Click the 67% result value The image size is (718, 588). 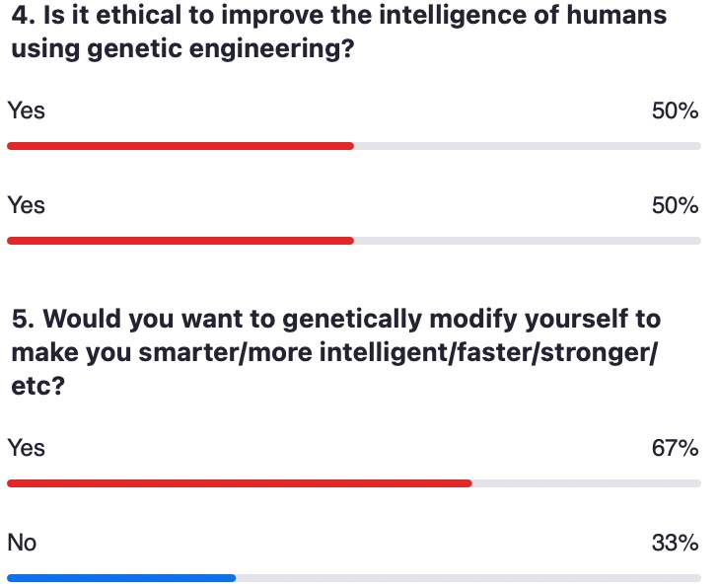pos(675,448)
